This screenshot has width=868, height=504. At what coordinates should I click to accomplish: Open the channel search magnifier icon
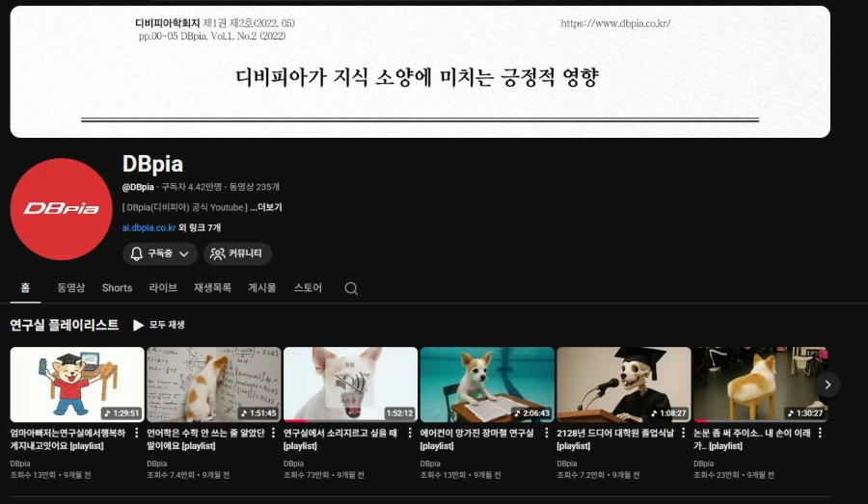tap(351, 288)
